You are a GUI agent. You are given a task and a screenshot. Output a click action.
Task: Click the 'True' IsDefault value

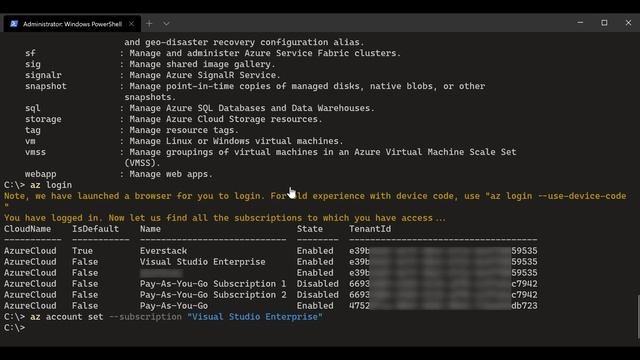[82, 251]
